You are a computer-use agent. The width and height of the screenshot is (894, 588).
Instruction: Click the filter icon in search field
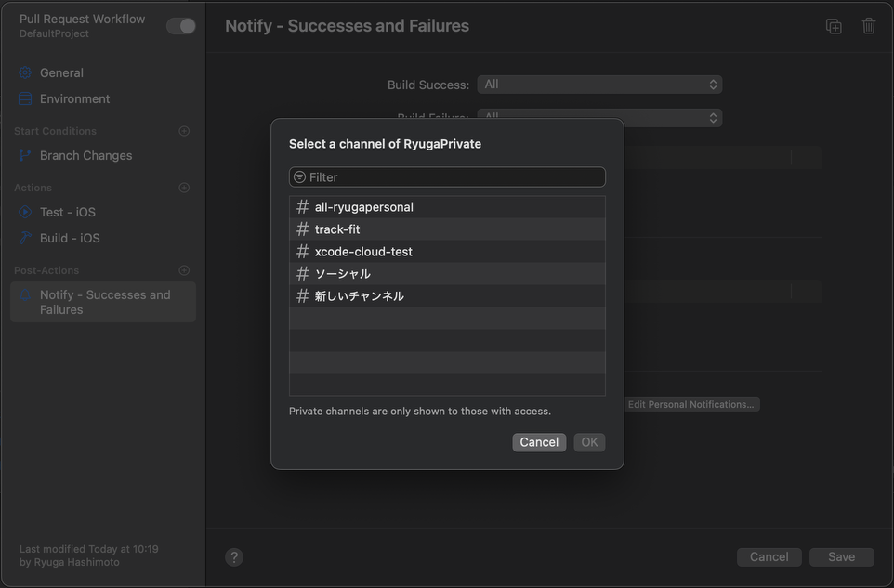coord(299,177)
